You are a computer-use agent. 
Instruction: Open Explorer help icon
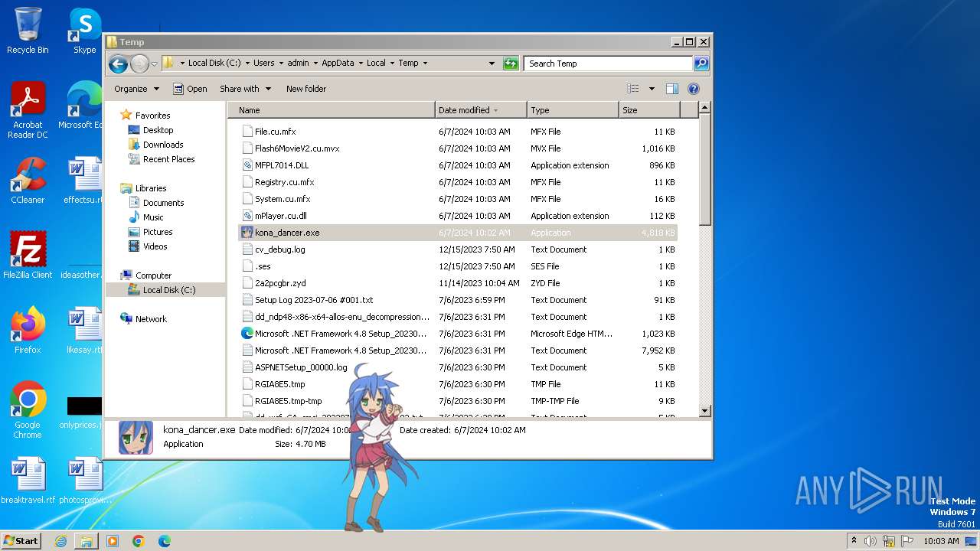[x=694, y=89]
